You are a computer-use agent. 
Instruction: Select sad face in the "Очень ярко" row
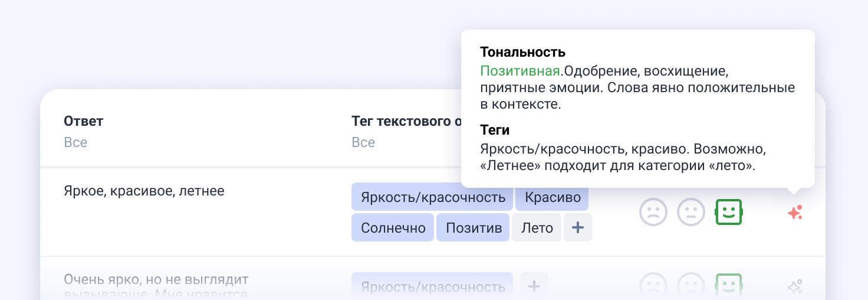point(653,285)
